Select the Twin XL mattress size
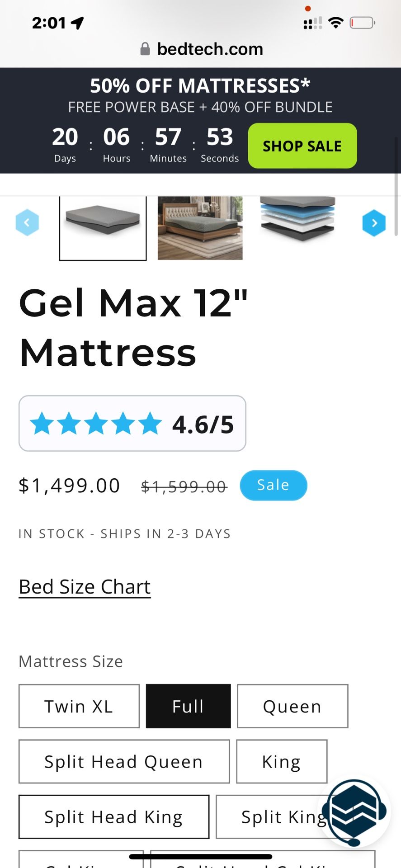Screen dimensions: 401x868 pyautogui.click(x=79, y=706)
